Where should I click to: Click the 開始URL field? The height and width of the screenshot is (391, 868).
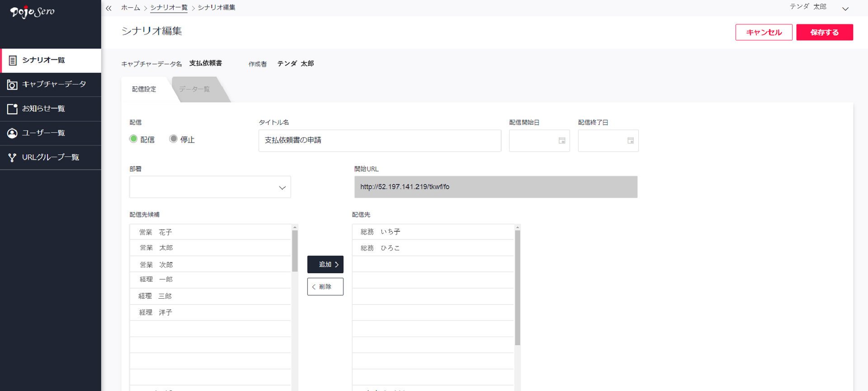pyautogui.click(x=496, y=187)
